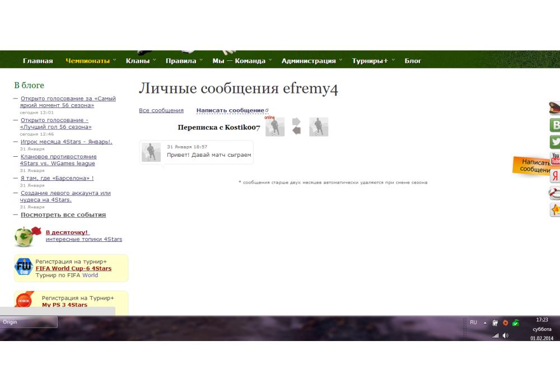Click the FIFA World Cup tournament logo
Viewport: 560px width, 392px height.
[24, 268]
